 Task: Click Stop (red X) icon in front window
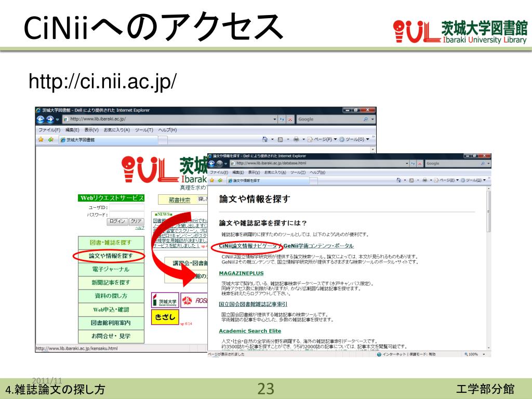[420, 164]
